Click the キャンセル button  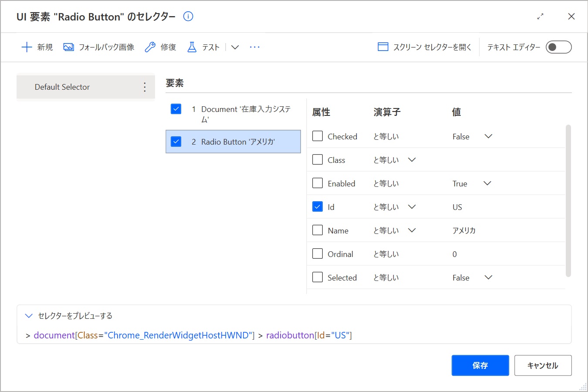543,365
